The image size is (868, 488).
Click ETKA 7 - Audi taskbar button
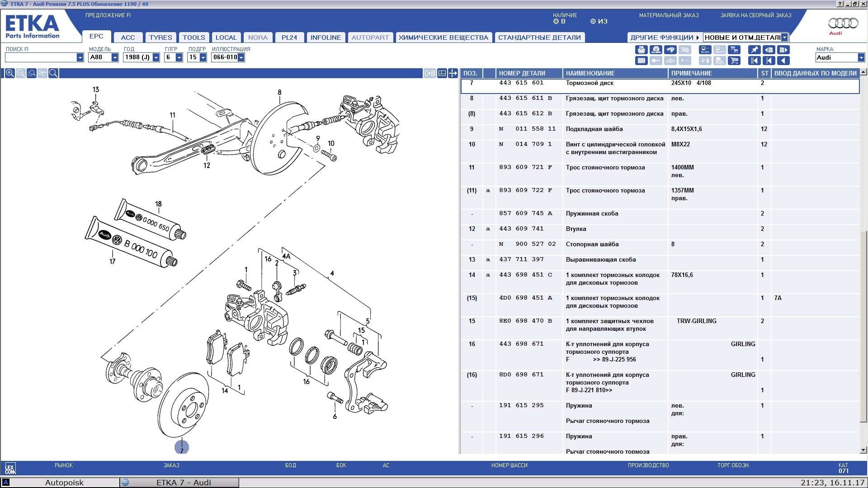pos(179,483)
